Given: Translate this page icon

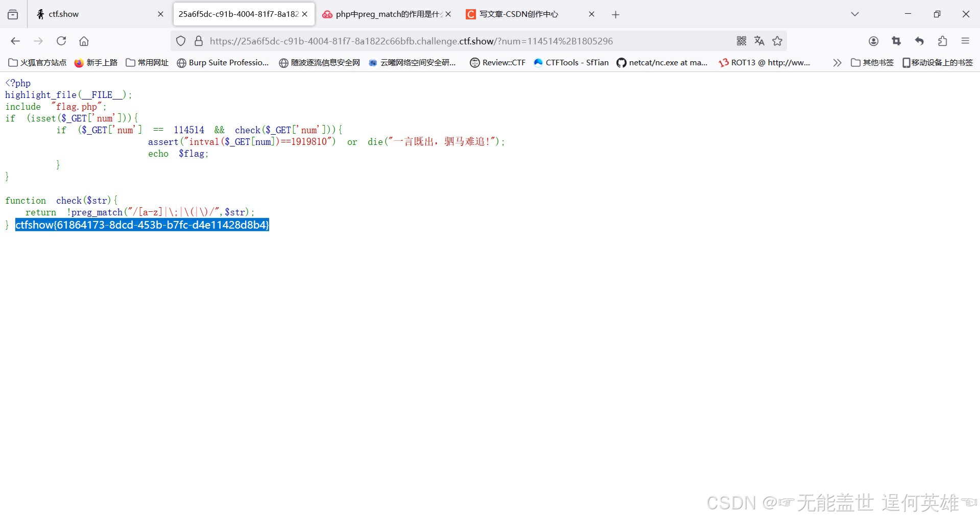Looking at the screenshot, I should (x=759, y=41).
